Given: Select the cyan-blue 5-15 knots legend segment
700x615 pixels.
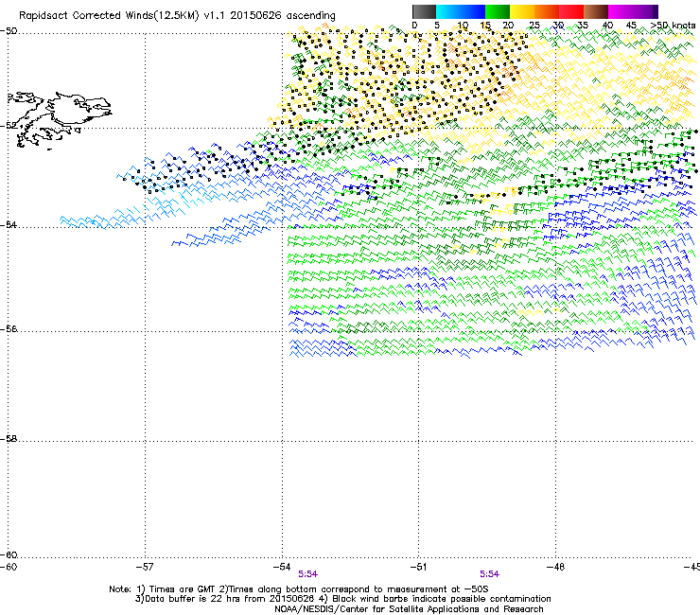Looking at the screenshot, I should coord(461,11).
